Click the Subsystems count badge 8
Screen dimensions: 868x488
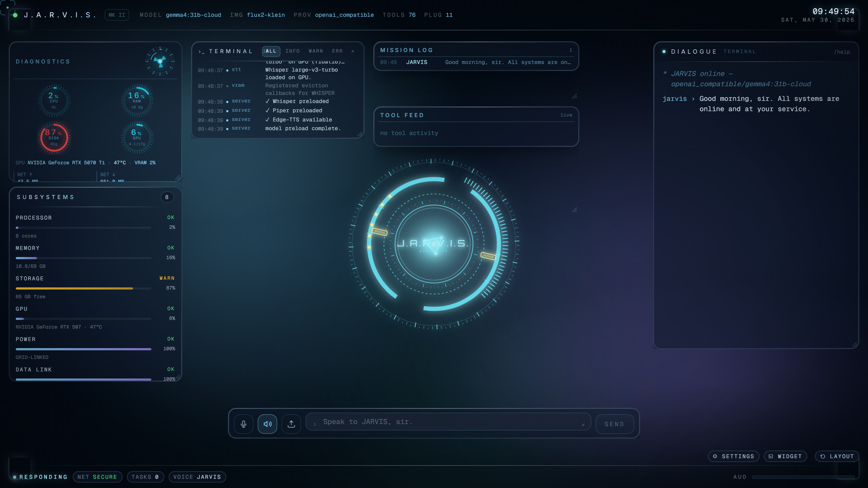(x=167, y=197)
